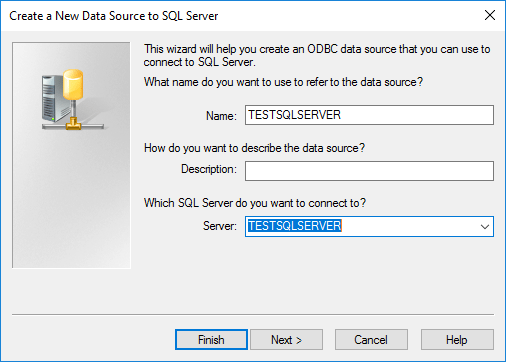Click the "What name do you want" question
The image size is (506, 362).
tap(283, 82)
